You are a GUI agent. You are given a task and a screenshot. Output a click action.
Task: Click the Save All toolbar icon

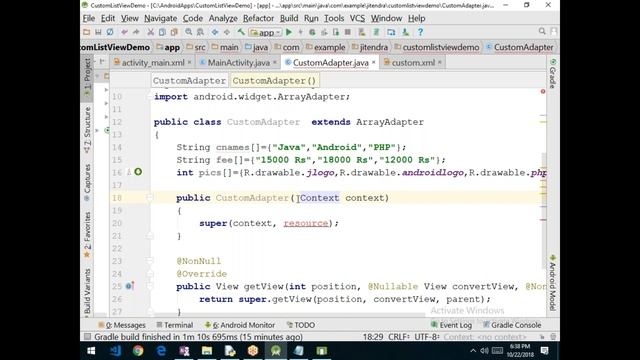[98, 32]
